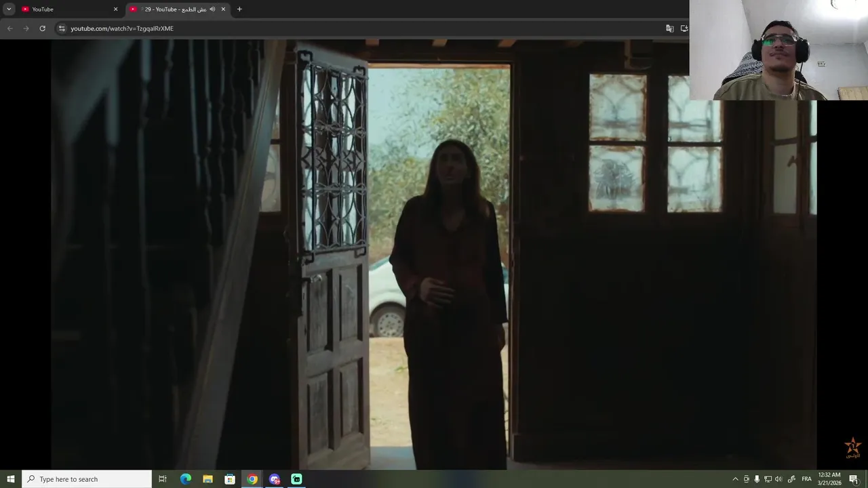Open the tab search dropdown arrow
868x488 pixels.
coord(9,9)
